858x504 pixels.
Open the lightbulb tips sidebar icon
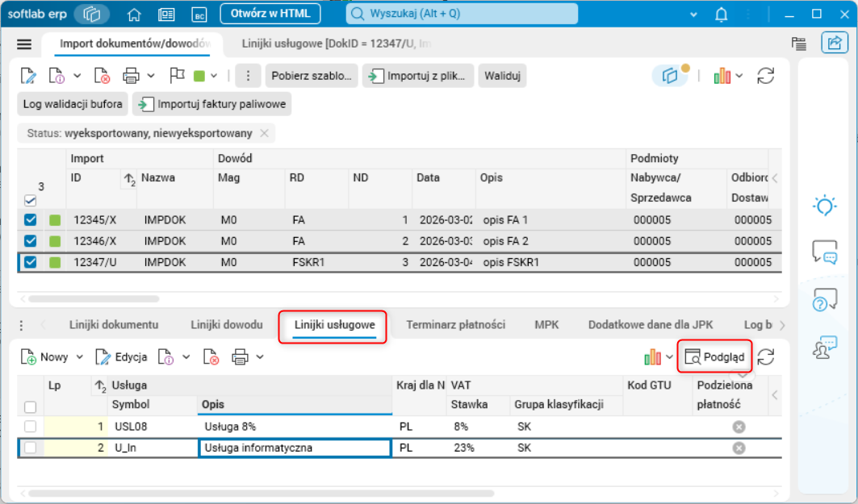tap(824, 206)
